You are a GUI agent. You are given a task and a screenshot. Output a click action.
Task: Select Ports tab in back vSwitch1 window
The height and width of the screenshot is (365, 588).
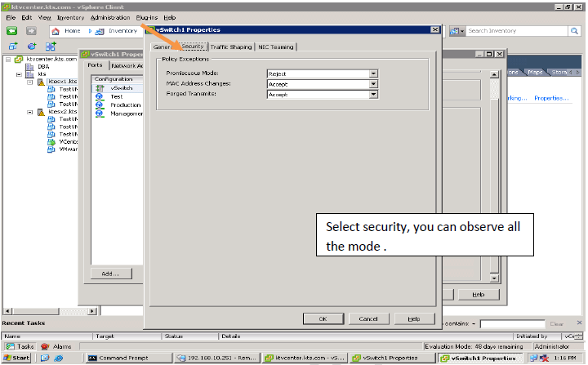(x=95, y=65)
